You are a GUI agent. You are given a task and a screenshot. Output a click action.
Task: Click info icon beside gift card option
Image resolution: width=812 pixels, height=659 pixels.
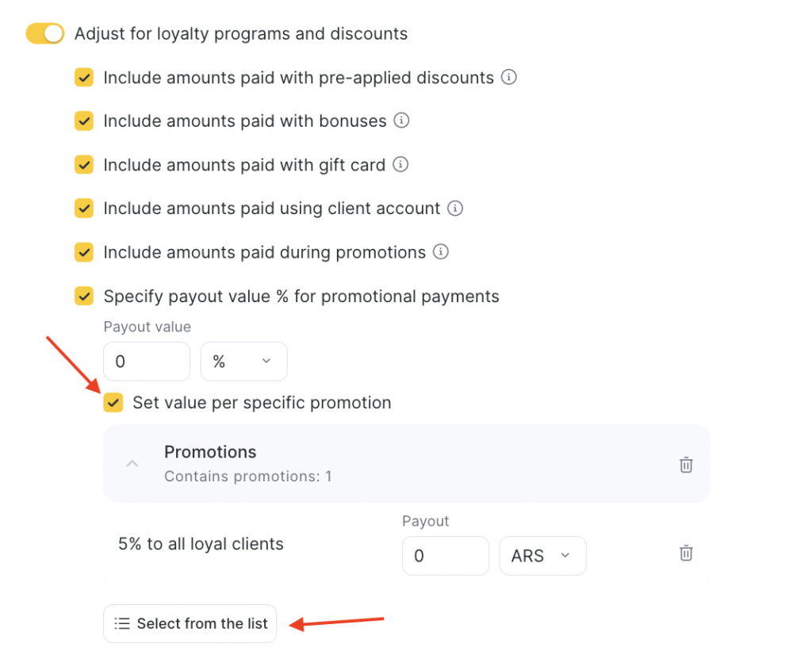401,165
